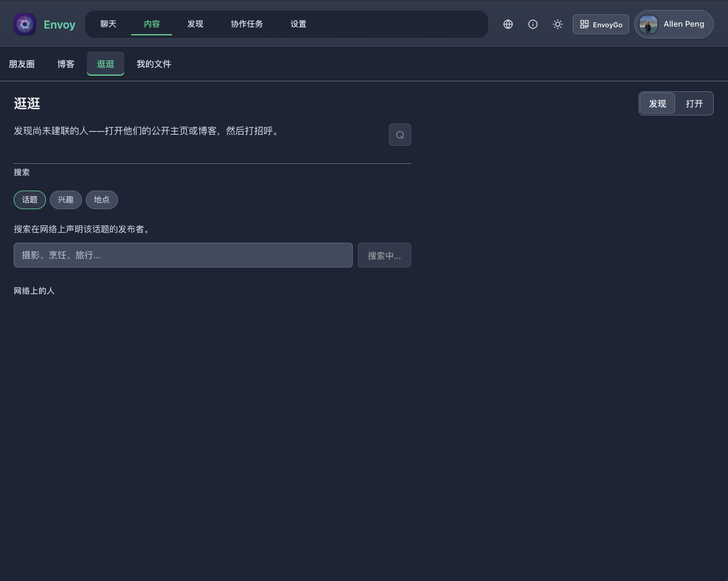The width and height of the screenshot is (728, 581).
Task: Select the 话题 search filter chip
Action: pyautogui.click(x=30, y=199)
